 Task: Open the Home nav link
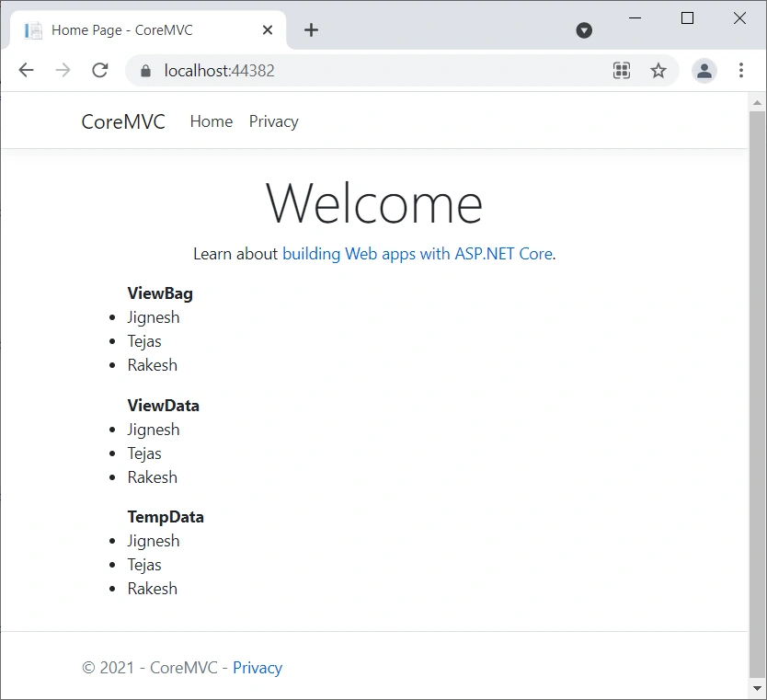tap(212, 121)
